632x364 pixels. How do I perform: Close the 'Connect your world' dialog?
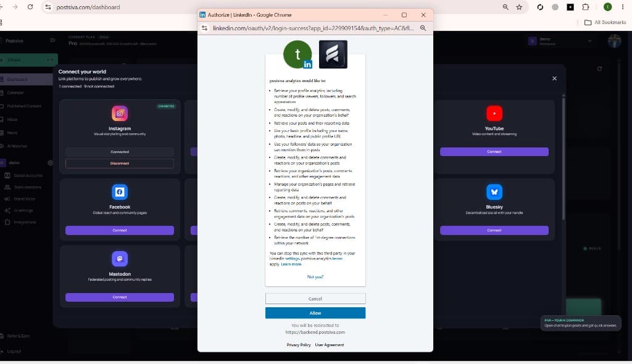click(555, 78)
